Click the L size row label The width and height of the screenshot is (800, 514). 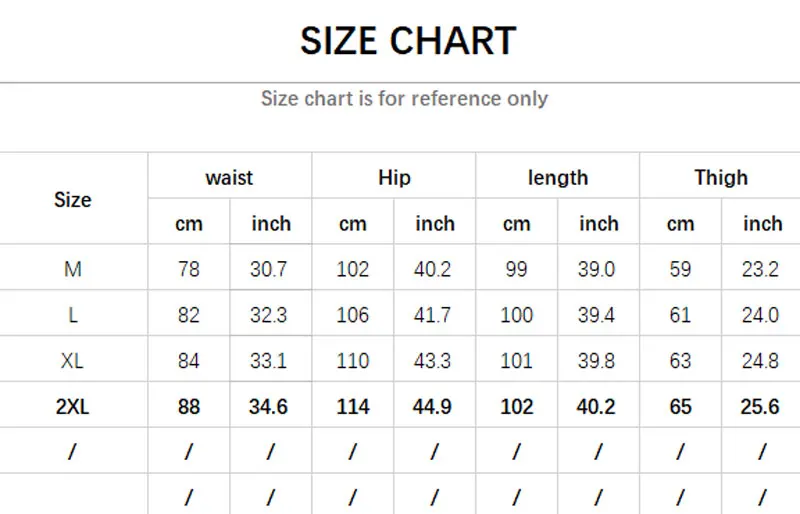73,315
